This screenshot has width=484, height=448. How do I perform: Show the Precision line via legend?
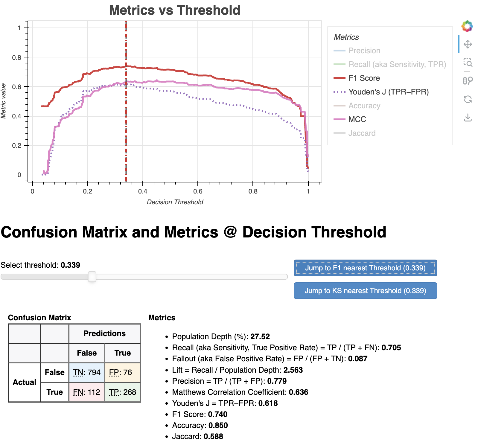click(x=364, y=51)
